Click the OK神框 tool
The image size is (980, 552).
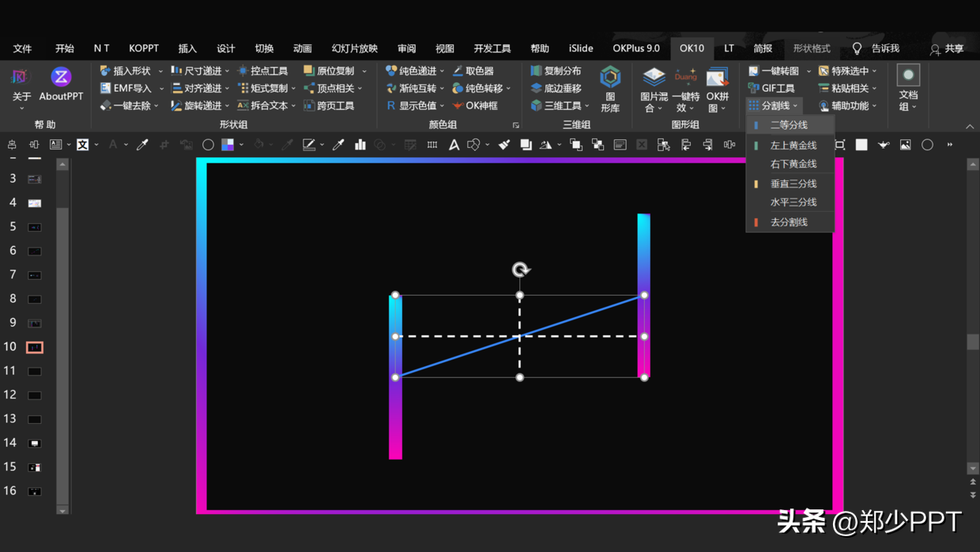tap(475, 105)
